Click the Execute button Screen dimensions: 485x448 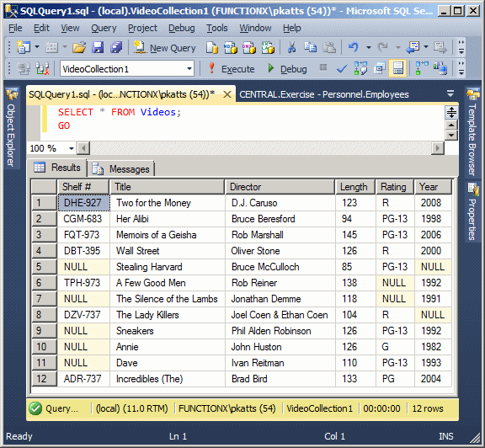[232, 69]
